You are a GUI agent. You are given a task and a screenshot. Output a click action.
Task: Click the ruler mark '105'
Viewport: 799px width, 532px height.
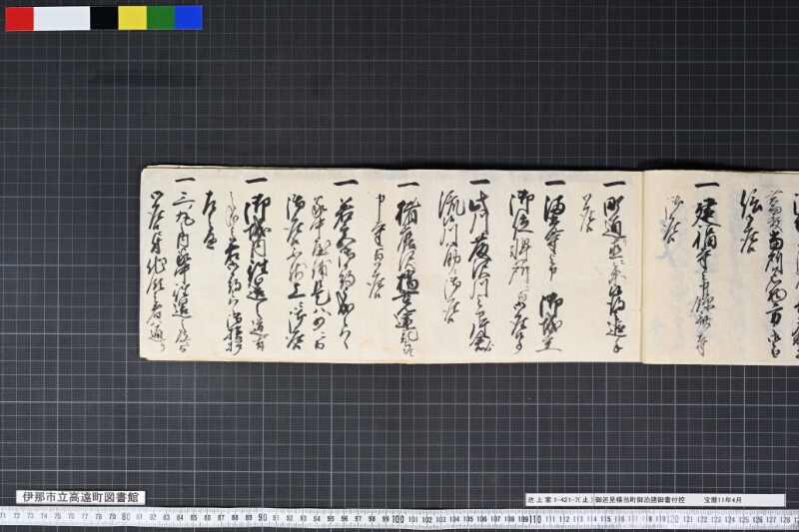[x=467, y=519]
